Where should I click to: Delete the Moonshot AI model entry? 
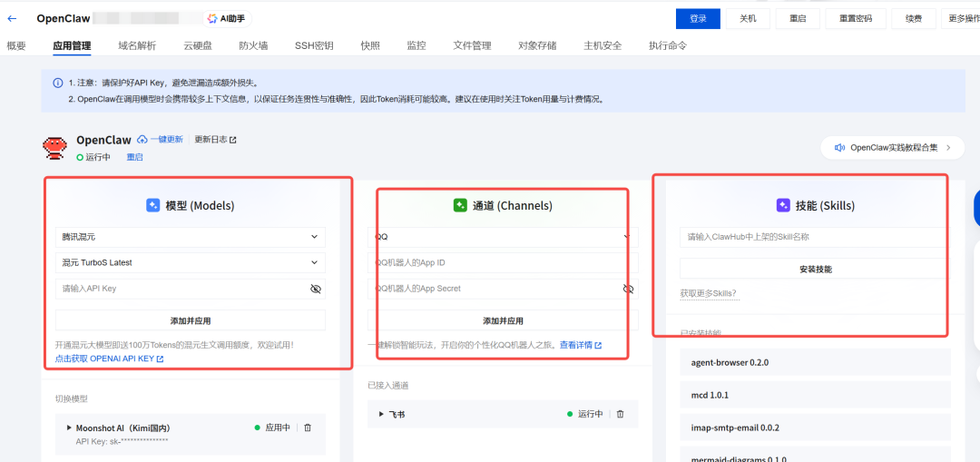pyautogui.click(x=308, y=428)
